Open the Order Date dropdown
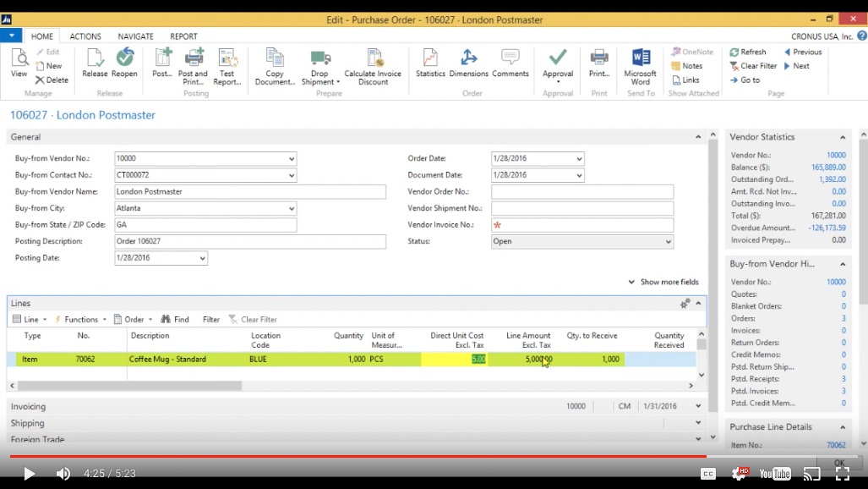868x489 pixels. [579, 158]
